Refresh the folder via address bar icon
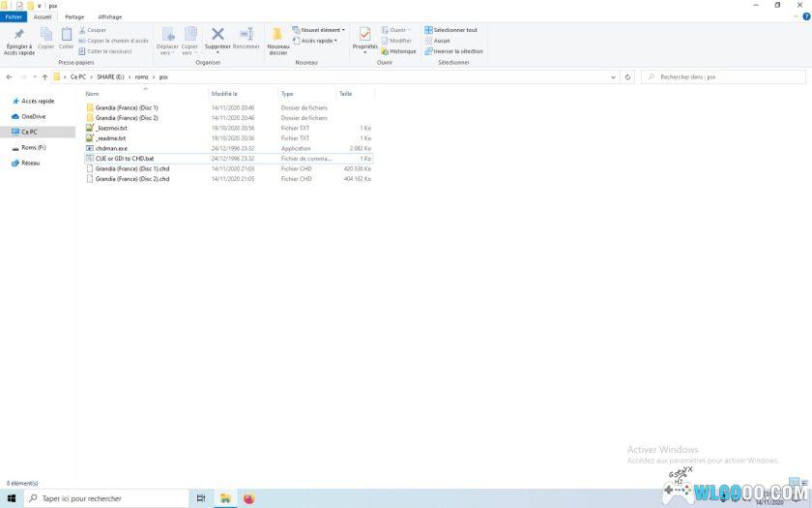The image size is (812, 508). (628, 77)
